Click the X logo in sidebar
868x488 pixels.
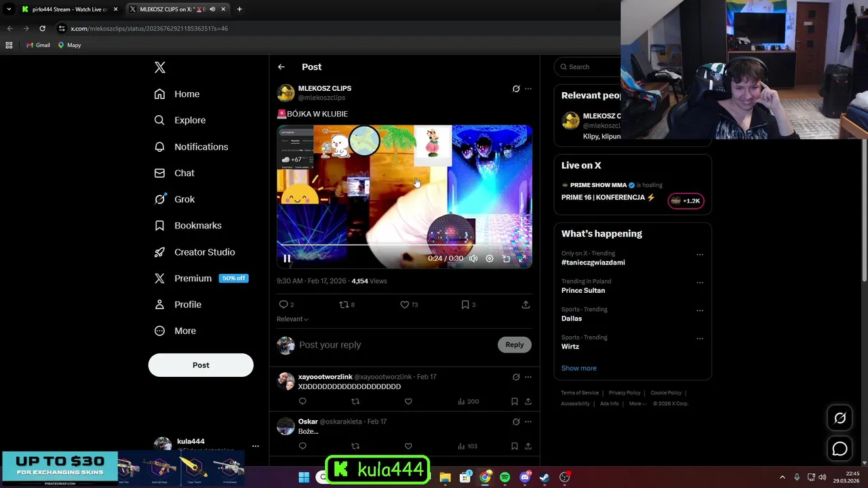(160, 67)
